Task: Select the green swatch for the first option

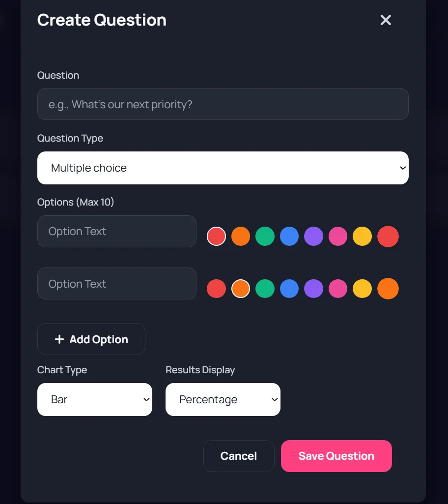Action: click(x=265, y=236)
